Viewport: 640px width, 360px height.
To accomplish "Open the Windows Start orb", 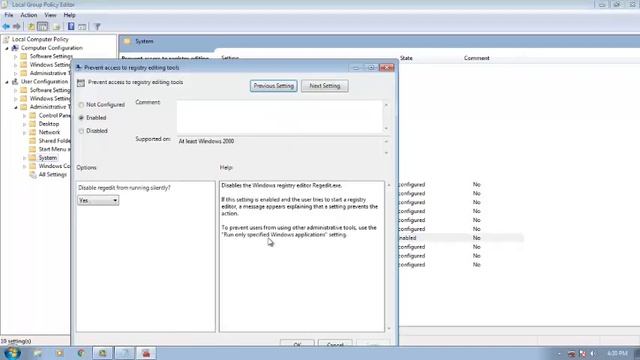I will pos(12,353).
